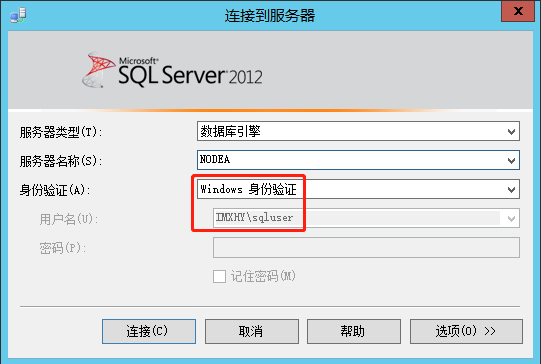Click the Windows 身份验证 combo box
541x364 pixels.
tap(358, 189)
